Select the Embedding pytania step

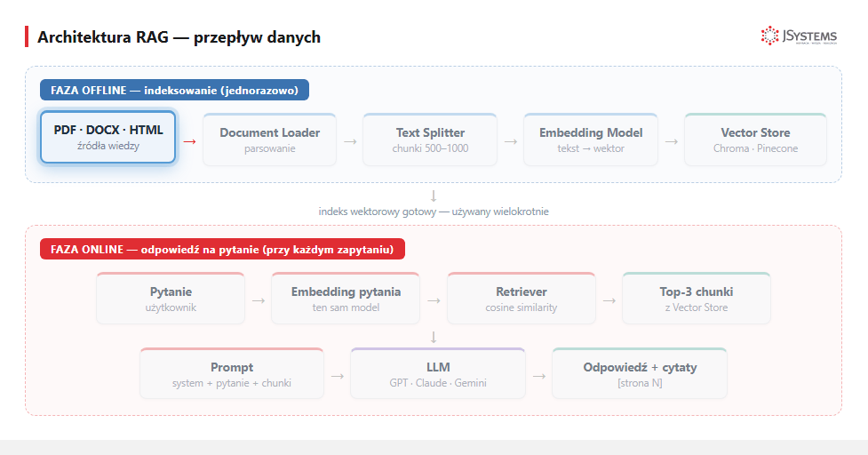coord(346,299)
